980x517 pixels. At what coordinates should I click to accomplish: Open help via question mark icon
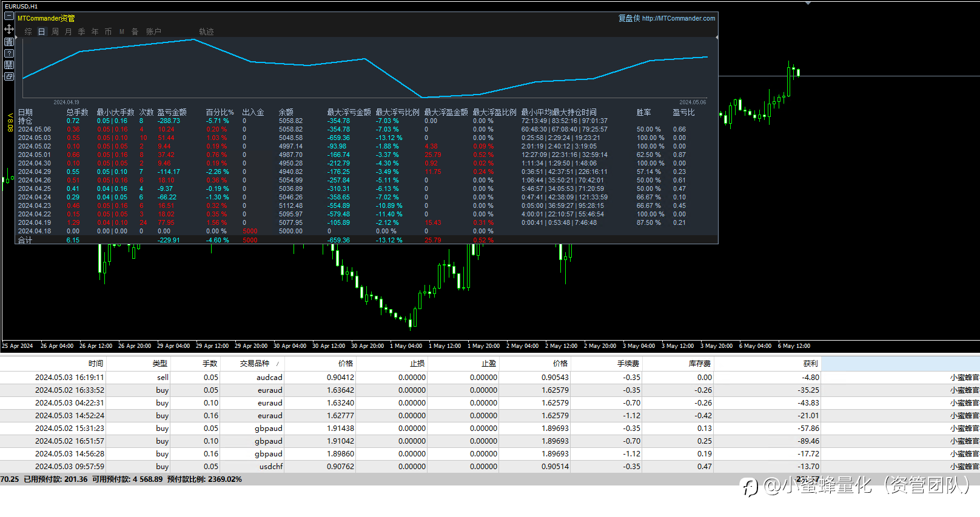coord(9,53)
